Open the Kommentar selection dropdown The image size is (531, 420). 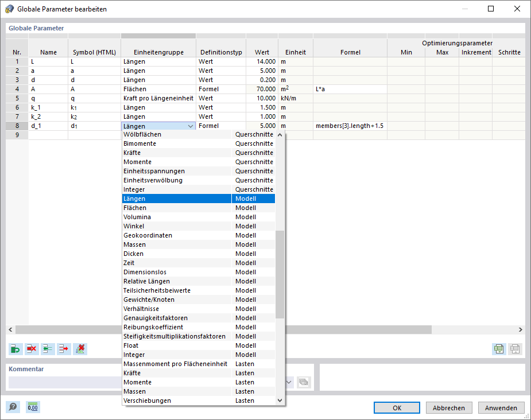pyautogui.click(x=289, y=382)
